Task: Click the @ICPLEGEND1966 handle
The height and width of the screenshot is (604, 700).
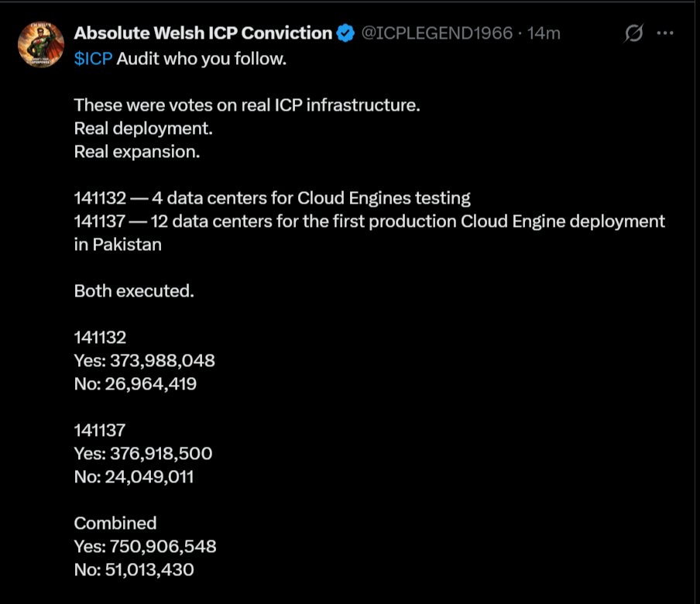Action: point(437,33)
